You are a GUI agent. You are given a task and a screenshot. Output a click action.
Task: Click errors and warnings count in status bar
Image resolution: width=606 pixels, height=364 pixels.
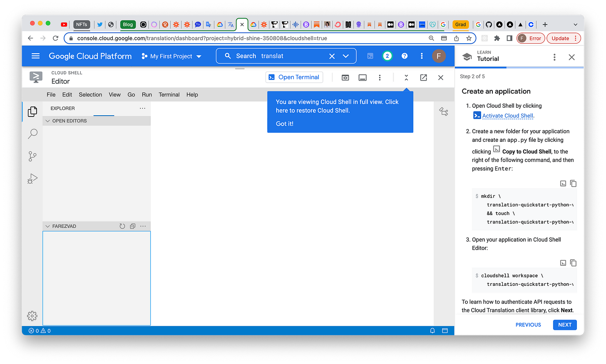coord(40,331)
